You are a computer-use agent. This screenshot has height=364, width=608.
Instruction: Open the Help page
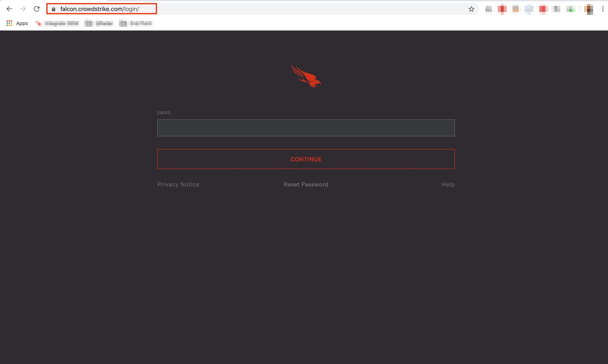pyautogui.click(x=447, y=184)
